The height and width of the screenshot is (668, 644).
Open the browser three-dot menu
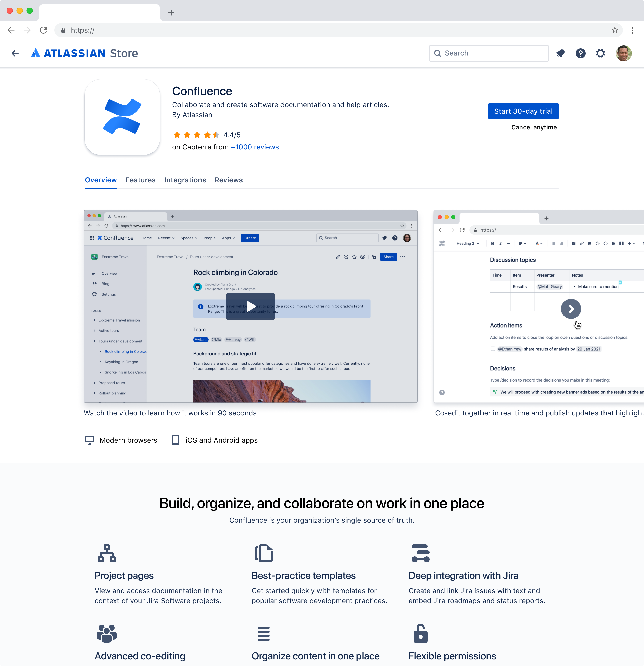coord(632,30)
